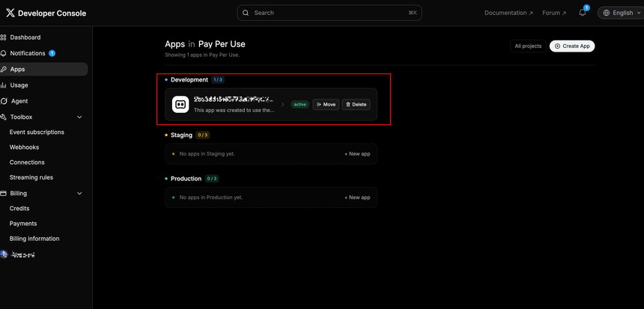Image resolution: width=644 pixels, height=309 pixels.
Task: Click the Production 0/3 count badge
Action: tap(212, 179)
